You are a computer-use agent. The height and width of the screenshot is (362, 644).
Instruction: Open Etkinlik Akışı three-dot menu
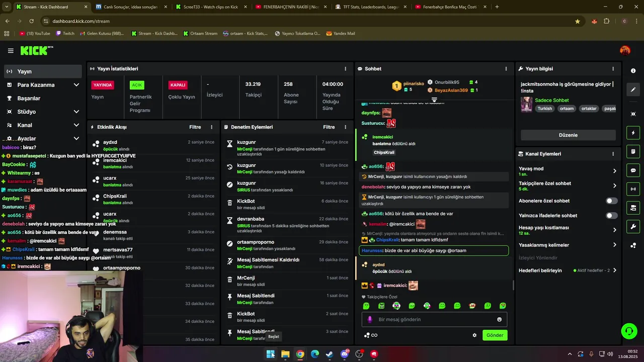point(211,127)
